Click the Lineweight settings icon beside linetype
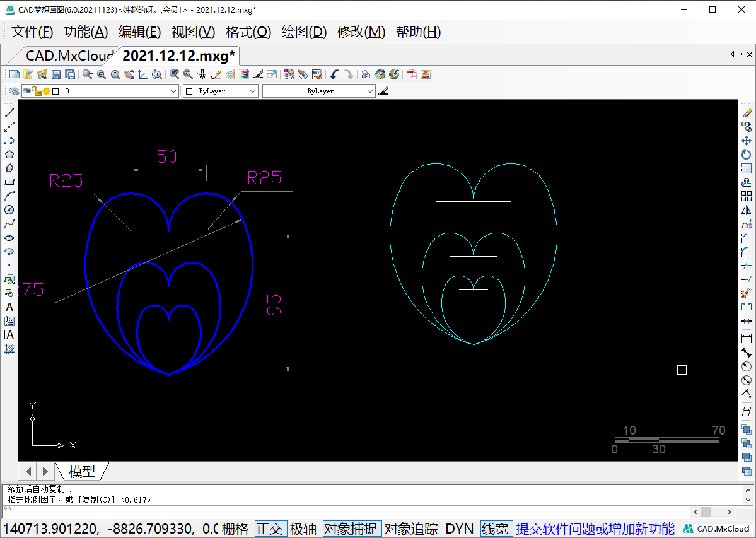Screen dimensions: 756x538 pyautogui.click(x=383, y=91)
